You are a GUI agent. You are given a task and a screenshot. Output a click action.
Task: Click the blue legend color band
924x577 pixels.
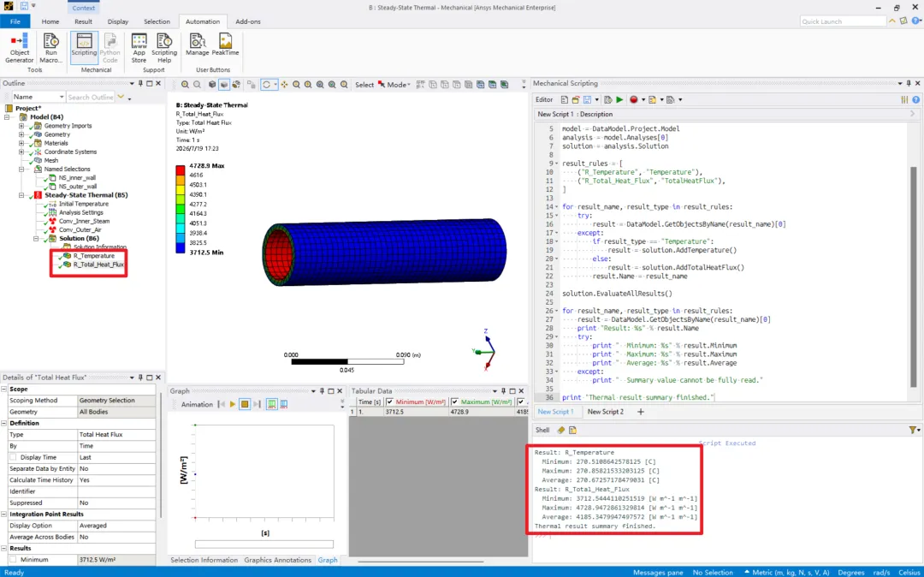click(x=181, y=247)
